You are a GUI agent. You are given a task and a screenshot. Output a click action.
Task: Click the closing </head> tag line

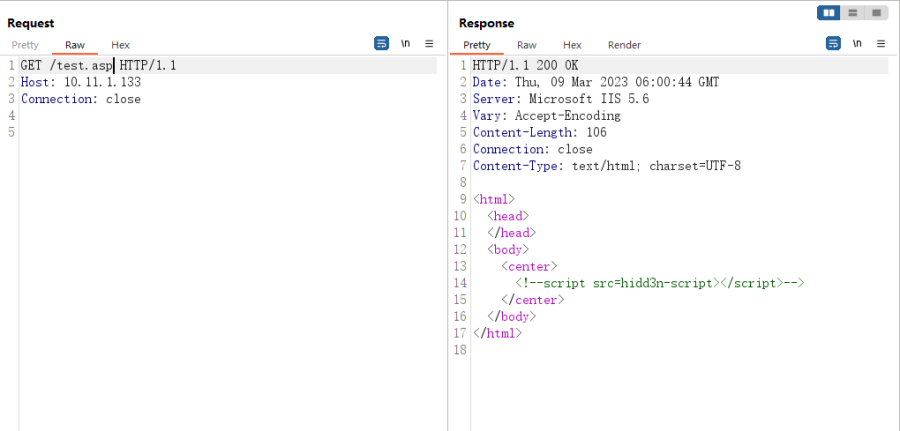click(511, 232)
